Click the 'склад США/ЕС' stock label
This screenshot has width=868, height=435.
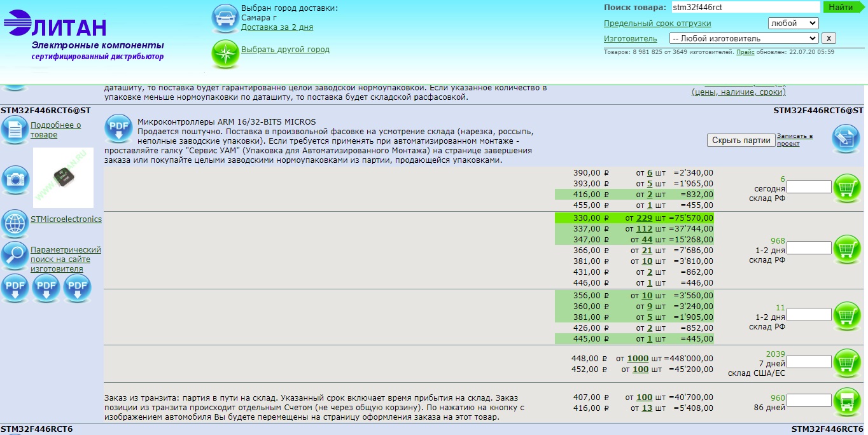[x=757, y=373]
